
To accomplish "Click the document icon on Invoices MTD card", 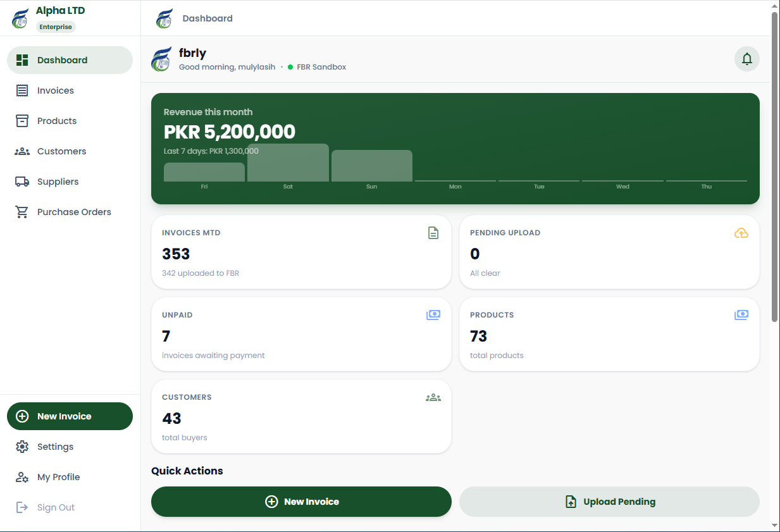I will [x=433, y=233].
